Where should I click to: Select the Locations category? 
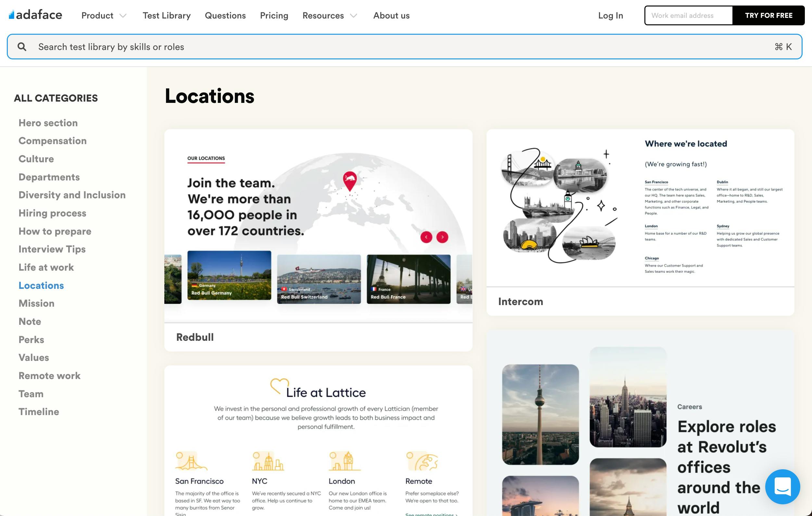(41, 286)
